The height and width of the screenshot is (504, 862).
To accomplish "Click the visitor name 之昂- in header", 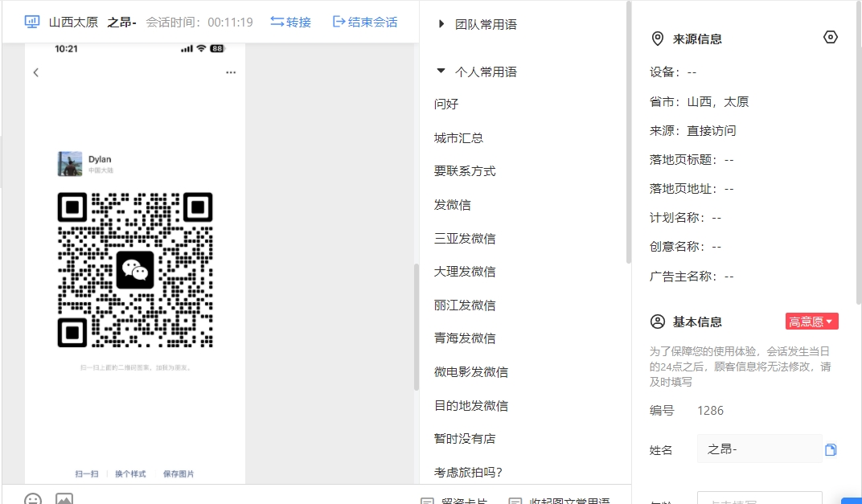I will [x=121, y=22].
